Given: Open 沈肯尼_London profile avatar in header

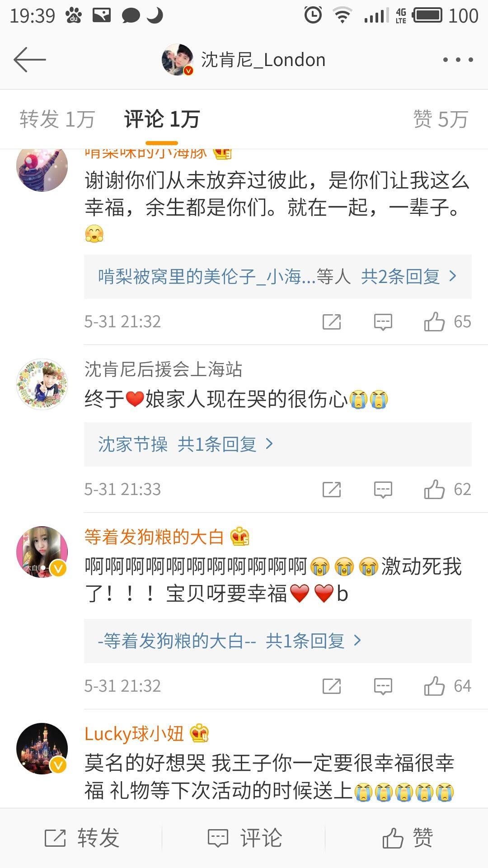Looking at the screenshot, I should 178,60.
